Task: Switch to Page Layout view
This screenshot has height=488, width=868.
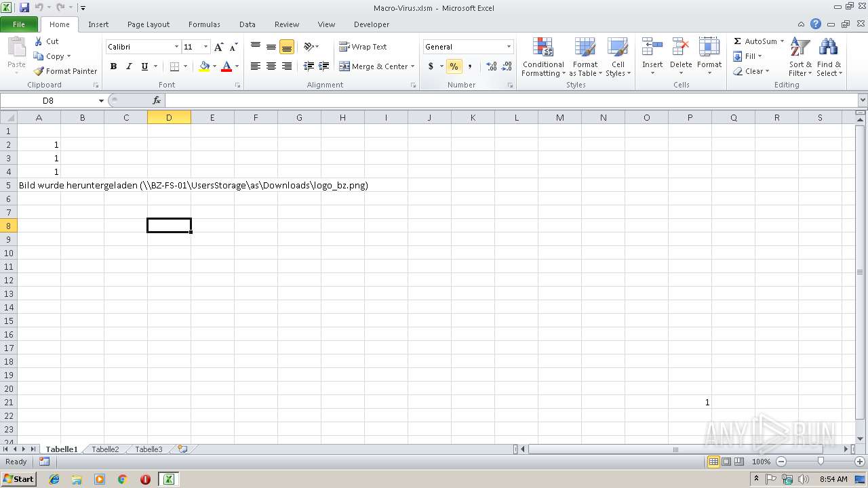Action: [x=726, y=462]
